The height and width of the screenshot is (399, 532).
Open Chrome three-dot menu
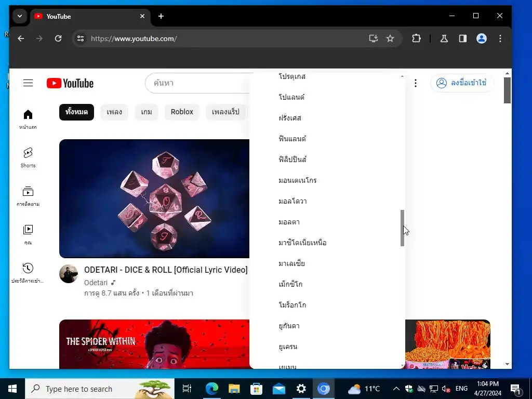point(500,38)
